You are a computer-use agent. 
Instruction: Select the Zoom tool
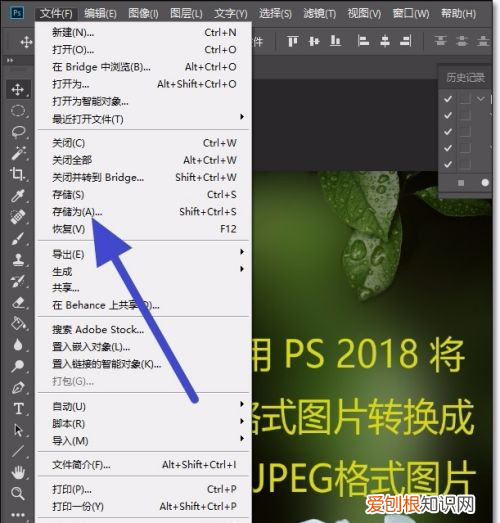(18, 493)
